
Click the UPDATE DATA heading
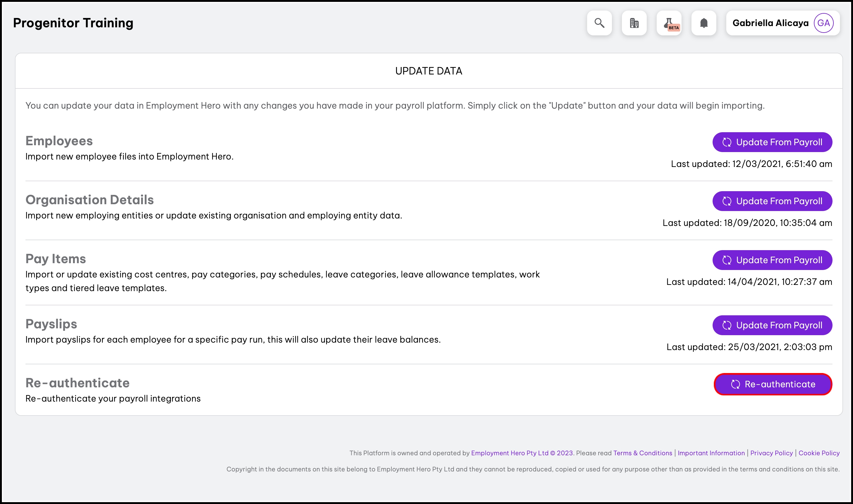tap(429, 71)
